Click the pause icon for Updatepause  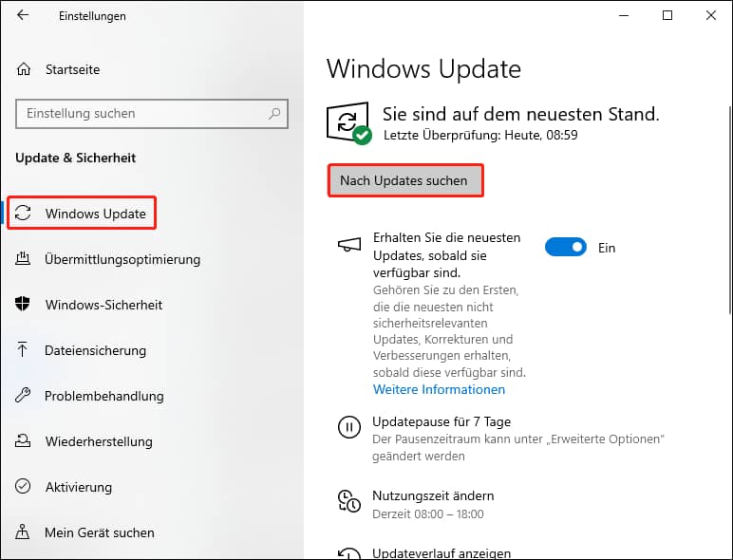click(349, 427)
